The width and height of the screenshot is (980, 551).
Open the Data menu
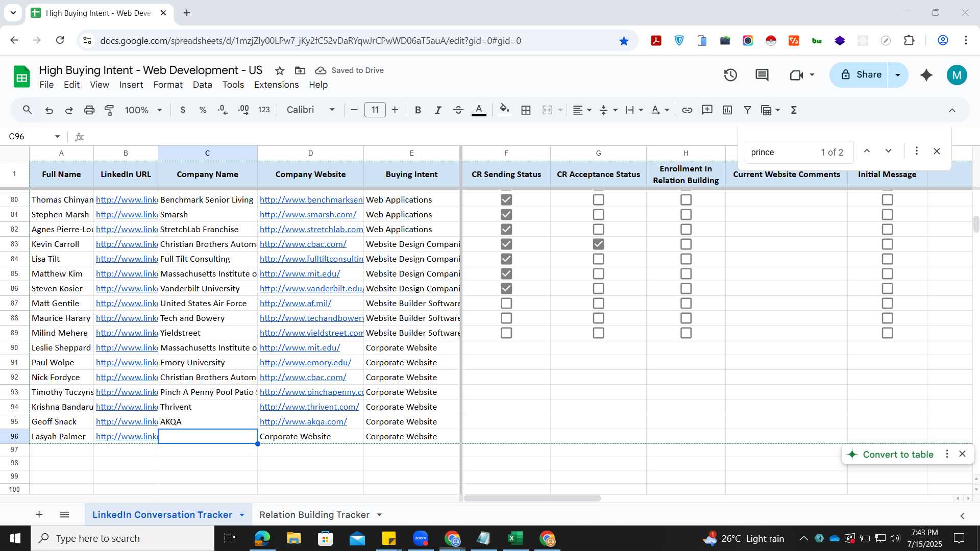(202, 85)
